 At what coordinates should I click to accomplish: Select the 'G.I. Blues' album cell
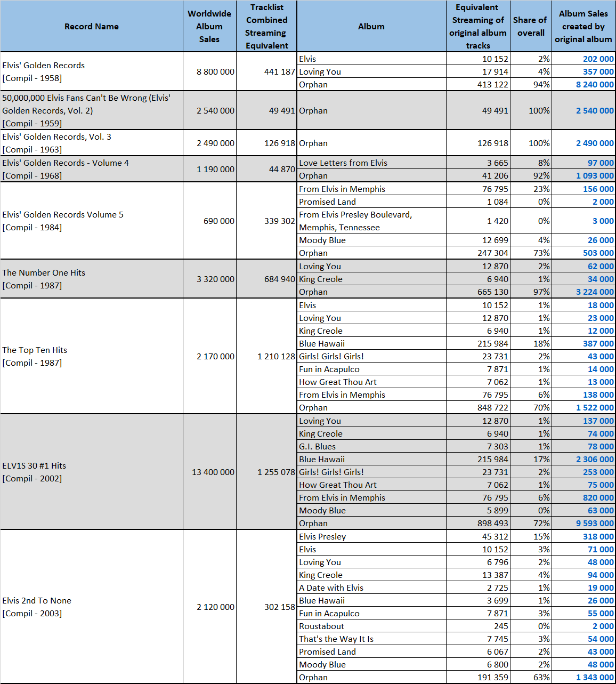(x=371, y=446)
